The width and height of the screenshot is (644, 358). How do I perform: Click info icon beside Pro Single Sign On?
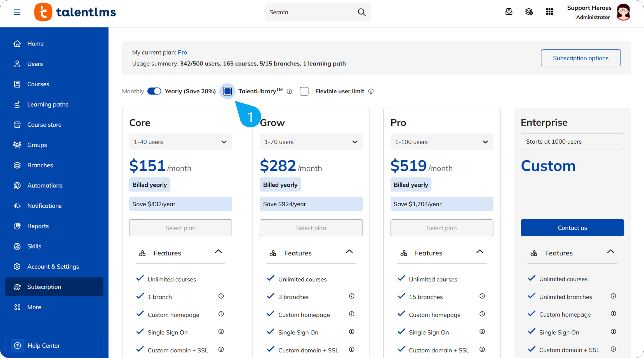point(482,332)
